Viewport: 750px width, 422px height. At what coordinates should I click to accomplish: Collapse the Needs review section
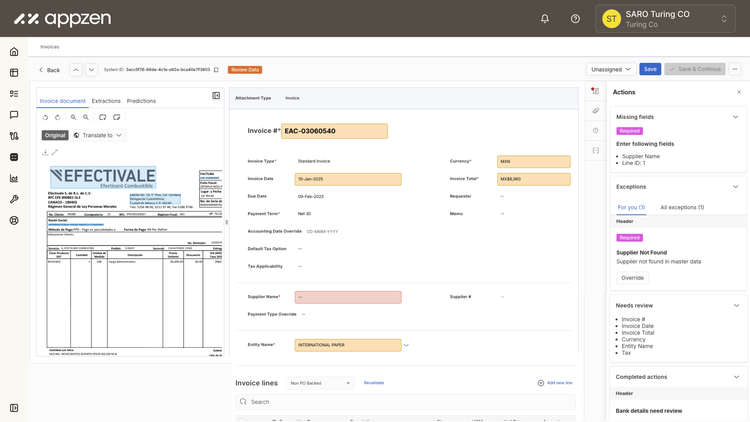(736, 305)
